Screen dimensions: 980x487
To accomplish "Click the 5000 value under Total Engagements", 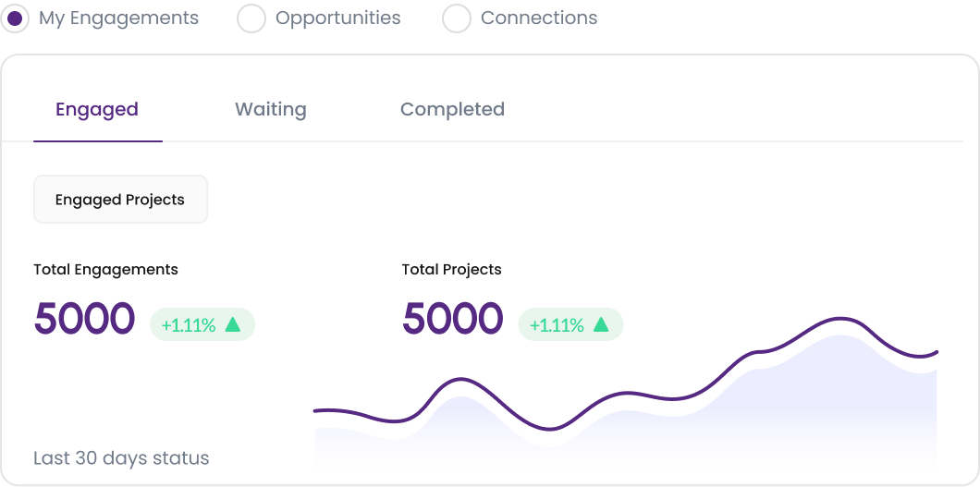I will tap(85, 320).
